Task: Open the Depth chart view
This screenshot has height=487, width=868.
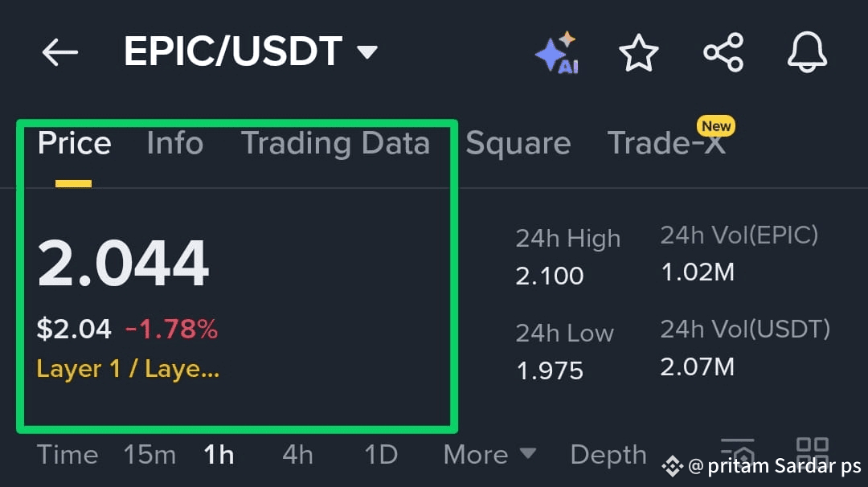Action: pyautogui.click(x=608, y=455)
